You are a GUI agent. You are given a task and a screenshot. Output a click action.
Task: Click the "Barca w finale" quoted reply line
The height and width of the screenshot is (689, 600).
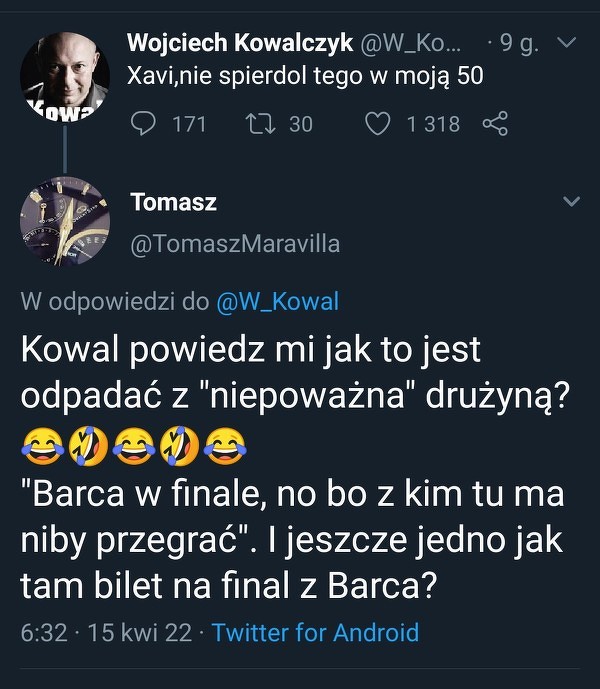[x=292, y=494]
